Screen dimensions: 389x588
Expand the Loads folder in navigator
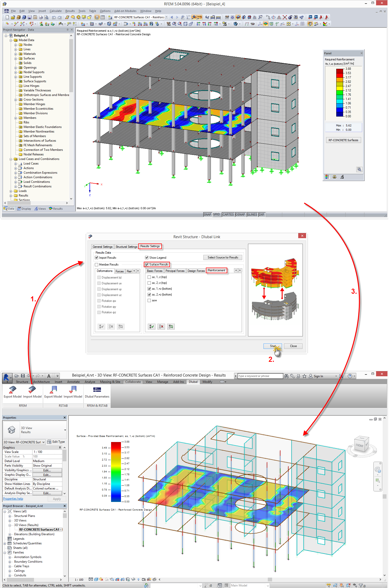[11, 191]
